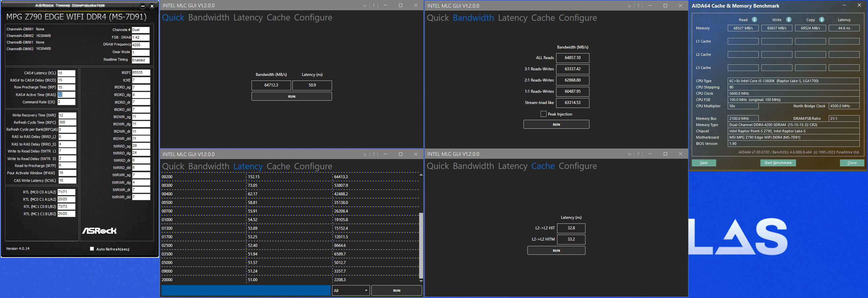Click the ALL Reads value 64857.10
This screenshot has height=298, width=868.
point(573,58)
